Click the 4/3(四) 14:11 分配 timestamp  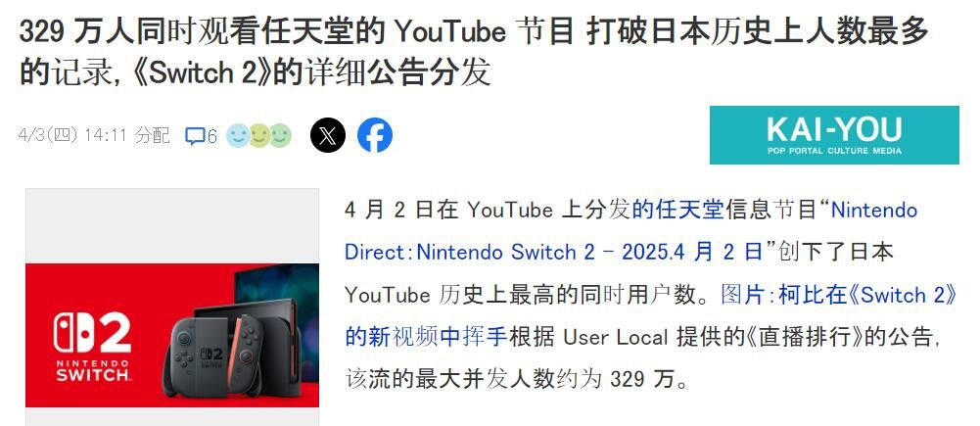pyautogui.click(x=94, y=135)
